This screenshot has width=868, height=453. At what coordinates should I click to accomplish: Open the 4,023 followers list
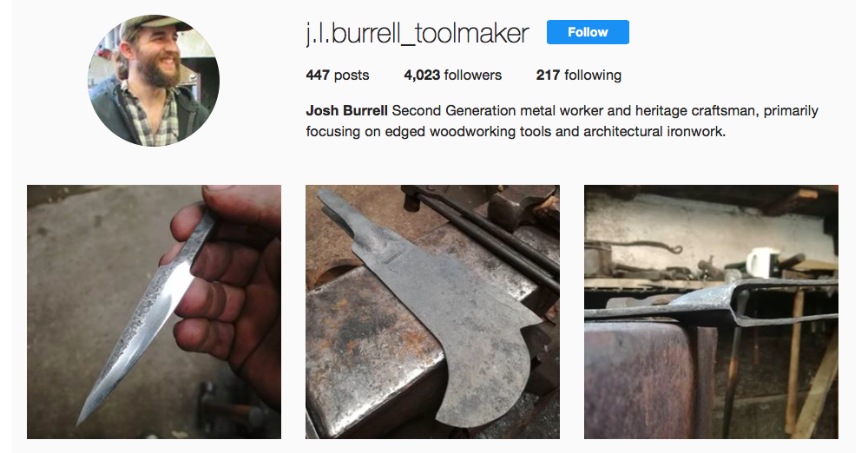coord(452,75)
